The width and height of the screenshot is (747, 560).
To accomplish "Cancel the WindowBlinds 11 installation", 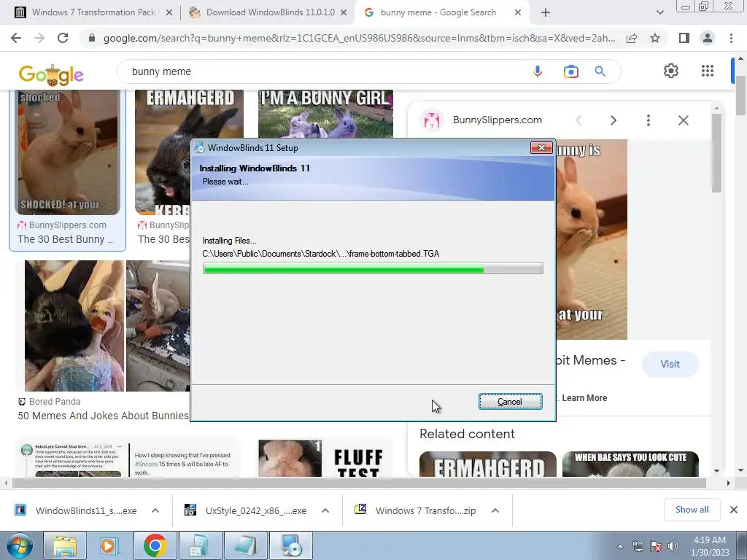I will point(510,402).
